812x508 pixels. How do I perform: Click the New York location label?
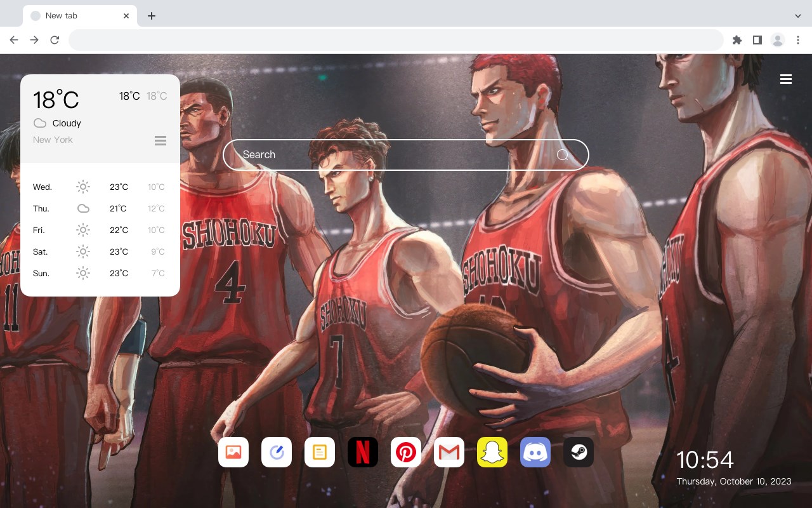coord(53,140)
